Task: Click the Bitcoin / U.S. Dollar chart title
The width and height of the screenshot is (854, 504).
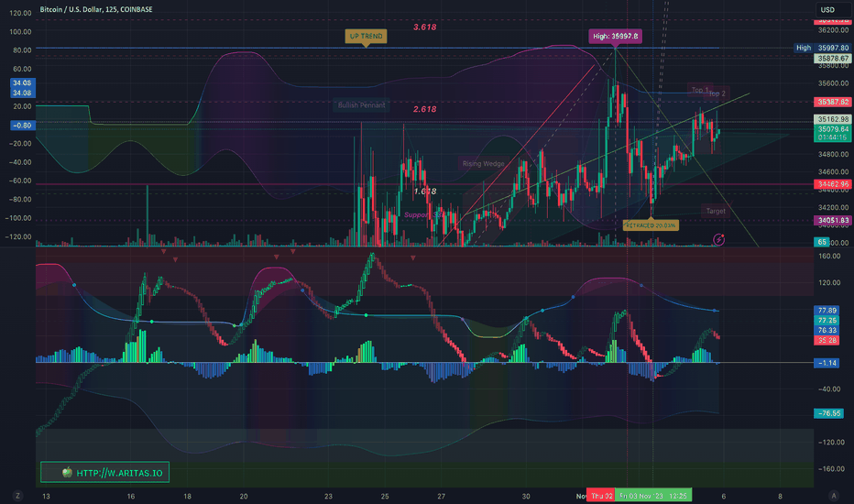Action: click(96, 9)
